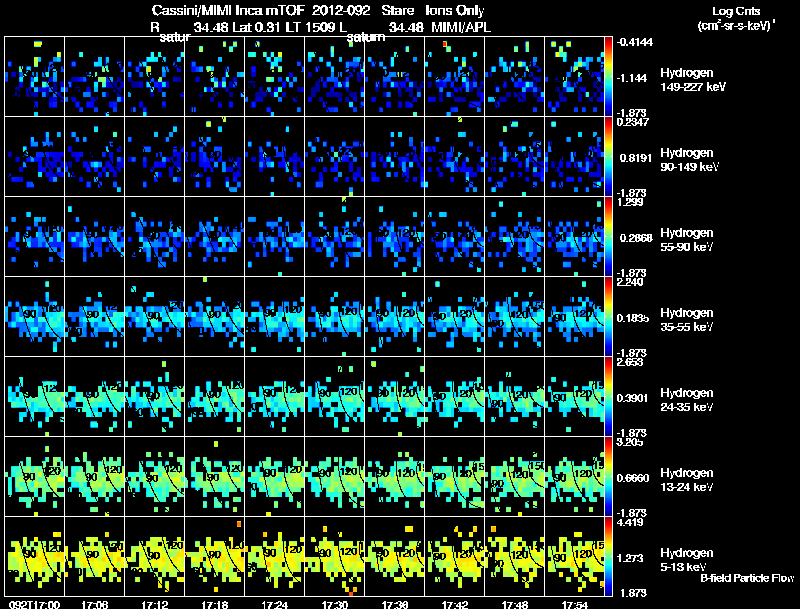Click the 092T17:00 time axis label
The image size is (800, 609).
point(34,604)
